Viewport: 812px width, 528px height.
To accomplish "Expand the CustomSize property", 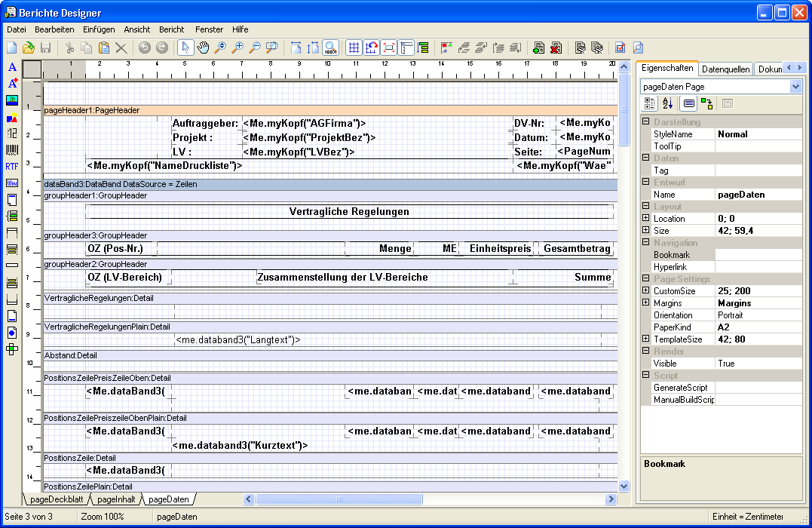I will [646, 290].
